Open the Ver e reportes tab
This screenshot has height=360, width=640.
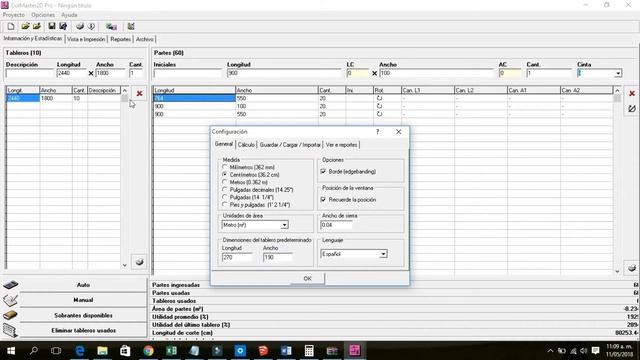[342, 144]
